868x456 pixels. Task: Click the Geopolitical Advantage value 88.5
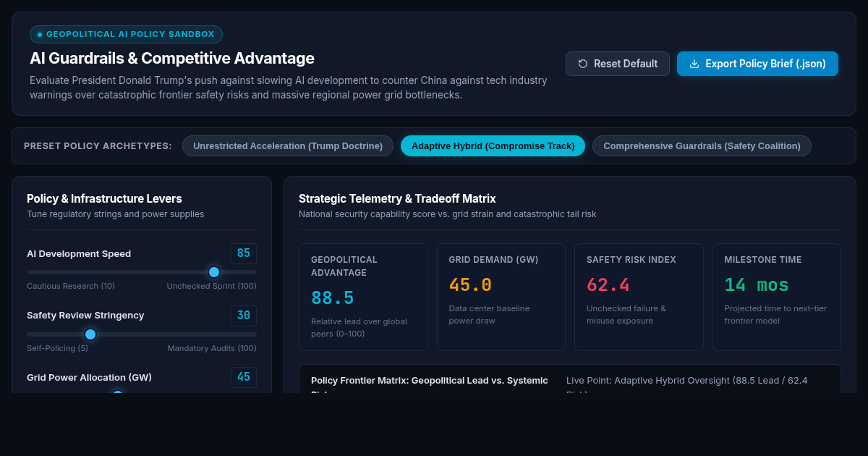pos(333,298)
